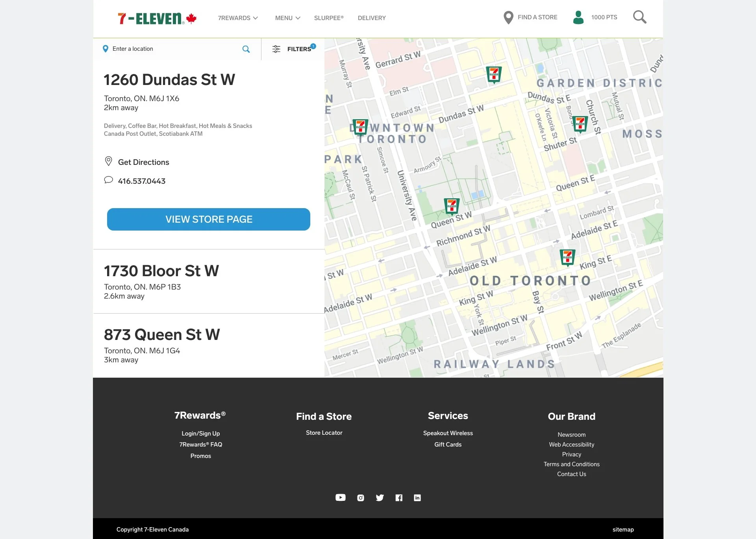
Task: Click the Copyright 7-Eleven Canada text
Action: (152, 530)
